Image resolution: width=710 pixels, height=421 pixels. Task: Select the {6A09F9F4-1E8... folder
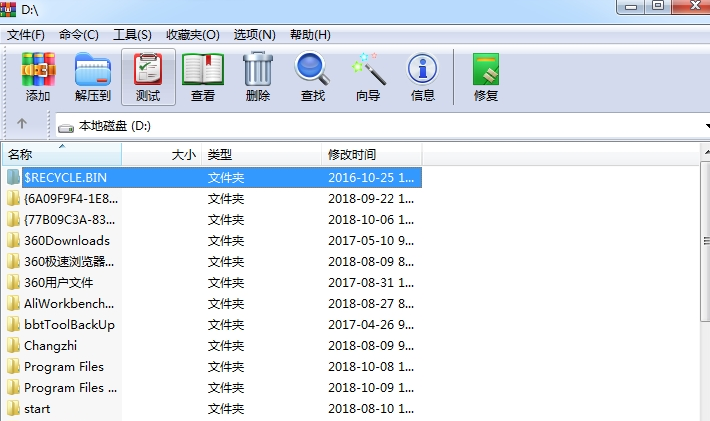[71, 198]
